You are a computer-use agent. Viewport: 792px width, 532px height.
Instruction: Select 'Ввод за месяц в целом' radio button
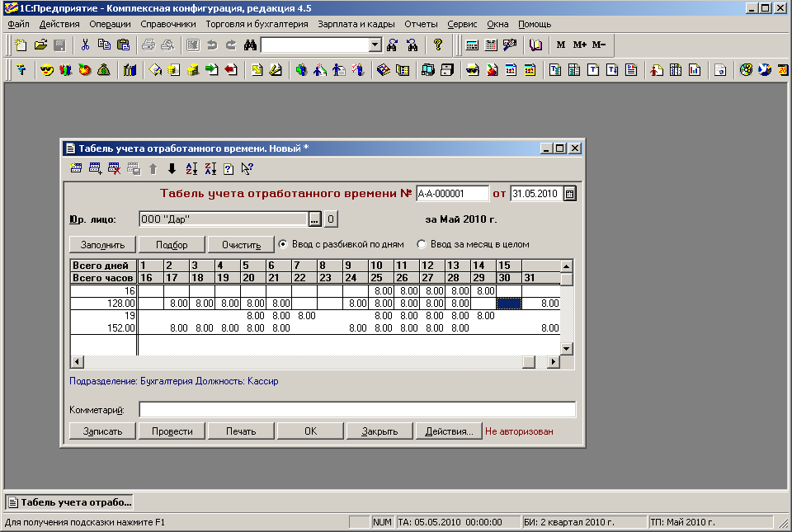[x=422, y=244]
